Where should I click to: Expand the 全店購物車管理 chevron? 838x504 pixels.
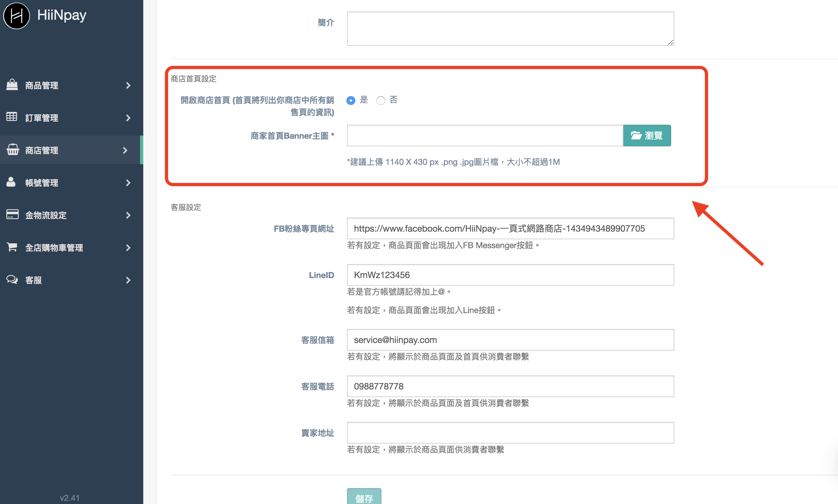(x=128, y=248)
